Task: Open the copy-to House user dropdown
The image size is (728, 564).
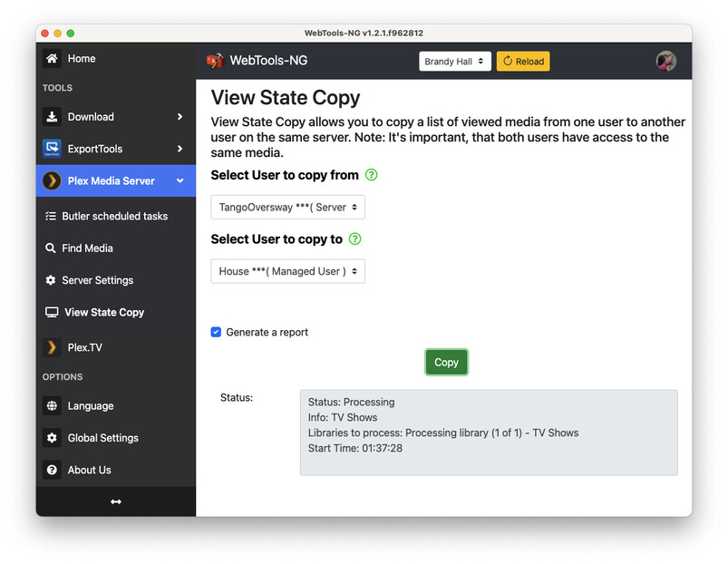Action: tap(287, 271)
